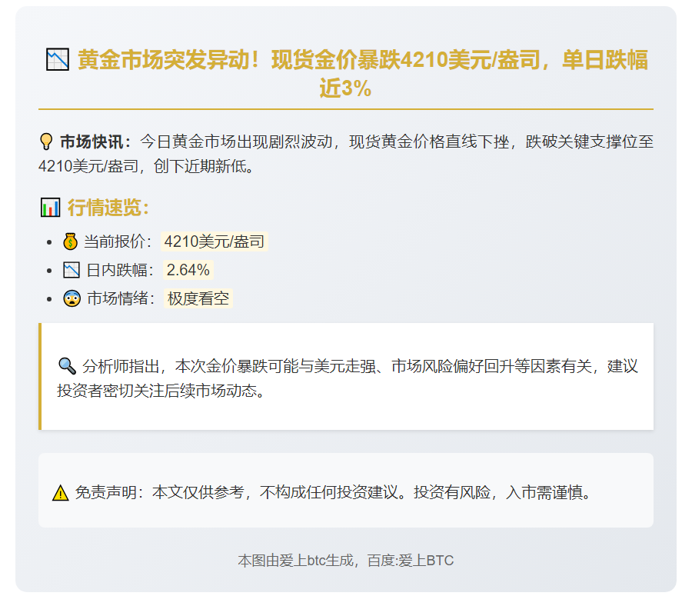Screen dimensions: 692x616
Task: Click the highlighted 极度看空 sentiment tag
Action: [198, 299]
